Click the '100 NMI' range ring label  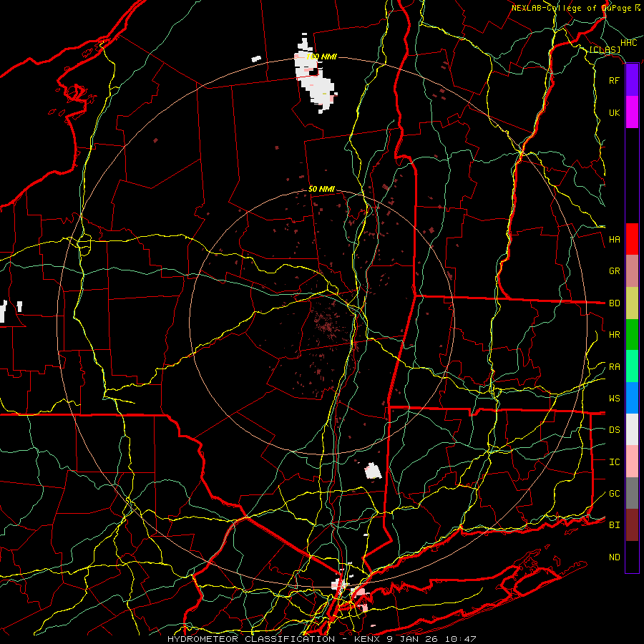coord(321,57)
